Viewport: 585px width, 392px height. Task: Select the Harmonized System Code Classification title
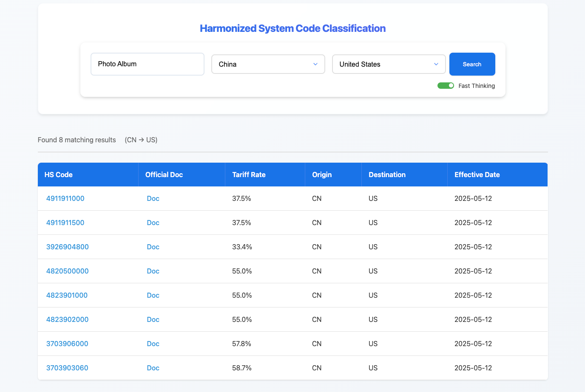[292, 28]
